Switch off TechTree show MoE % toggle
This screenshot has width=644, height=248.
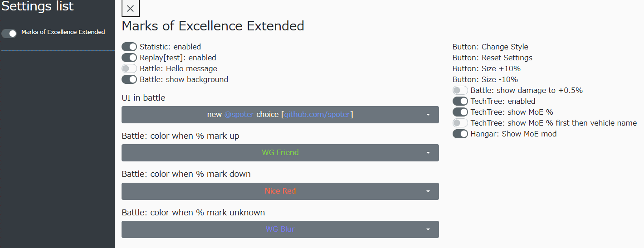point(460,112)
